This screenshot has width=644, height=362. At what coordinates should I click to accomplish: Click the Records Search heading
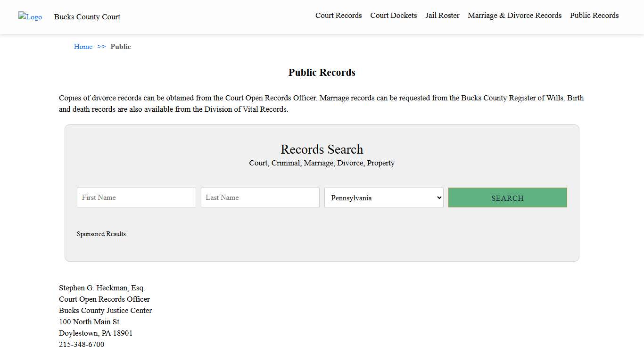click(322, 149)
